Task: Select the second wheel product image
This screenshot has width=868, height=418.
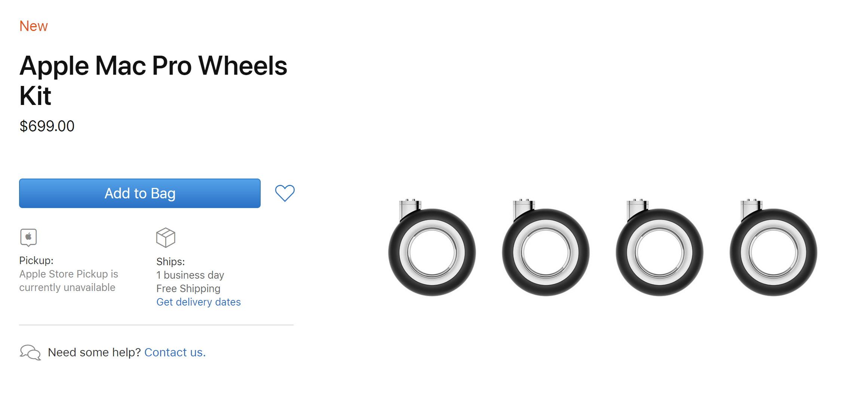Action: tap(546, 248)
